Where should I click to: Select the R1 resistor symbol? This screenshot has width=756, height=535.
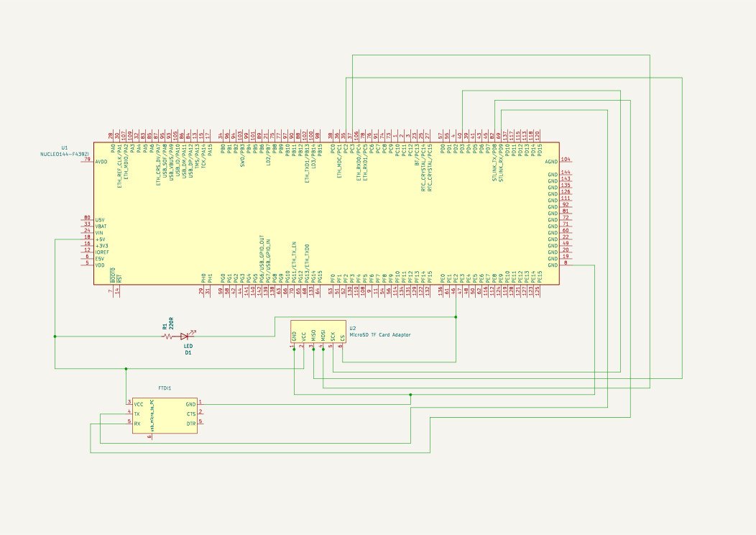(167, 337)
